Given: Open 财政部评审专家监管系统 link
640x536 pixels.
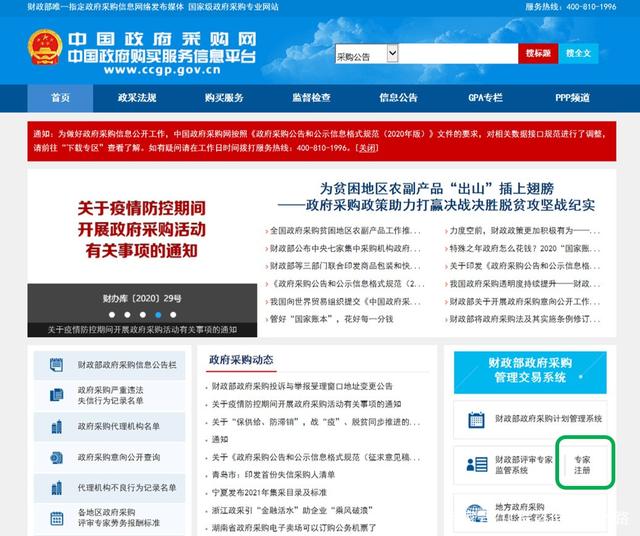Looking at the screenshot, I should coord(524,465).
